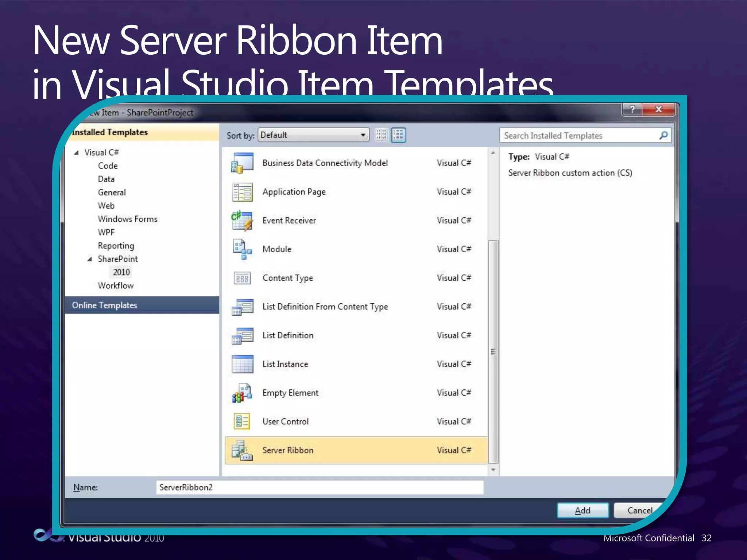Open the Sort by Default dropdown
Screen dimensions: 747x560
[313, 135]
